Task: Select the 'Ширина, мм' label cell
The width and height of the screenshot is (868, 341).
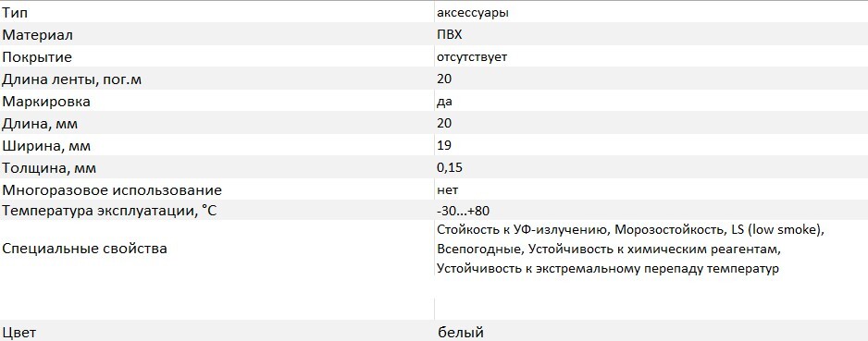Action: [x=46, y=146]
